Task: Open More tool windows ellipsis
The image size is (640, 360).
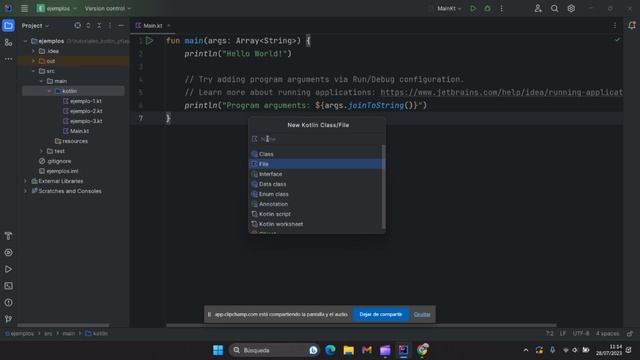Action: coord(8,59)
